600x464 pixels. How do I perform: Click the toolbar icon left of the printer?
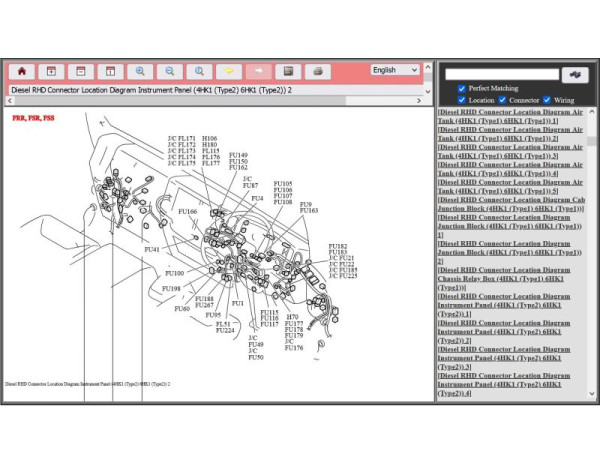(288, 71)
